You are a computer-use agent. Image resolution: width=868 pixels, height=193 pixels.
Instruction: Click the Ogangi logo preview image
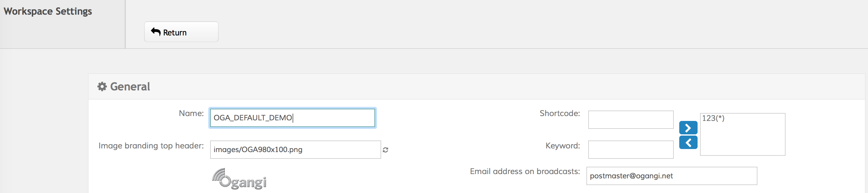[x=239, y=179]
